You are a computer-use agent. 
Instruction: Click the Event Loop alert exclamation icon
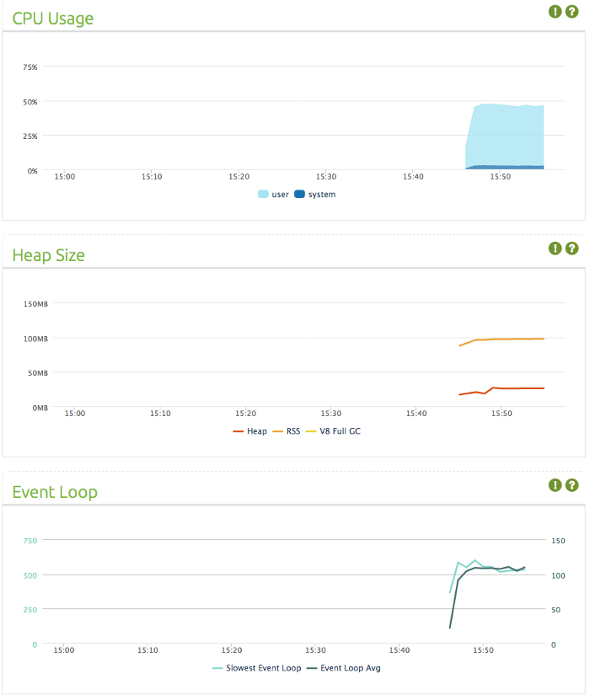coord(555,485)
